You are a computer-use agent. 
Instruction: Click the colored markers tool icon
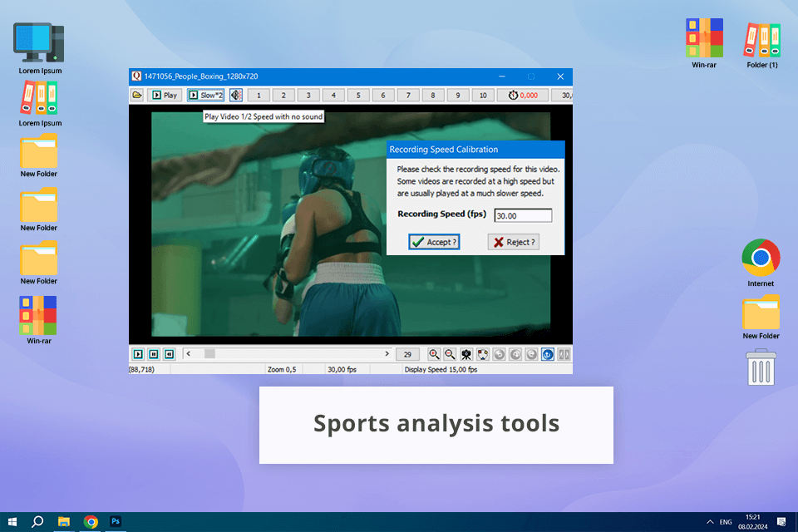coord(482,354)
